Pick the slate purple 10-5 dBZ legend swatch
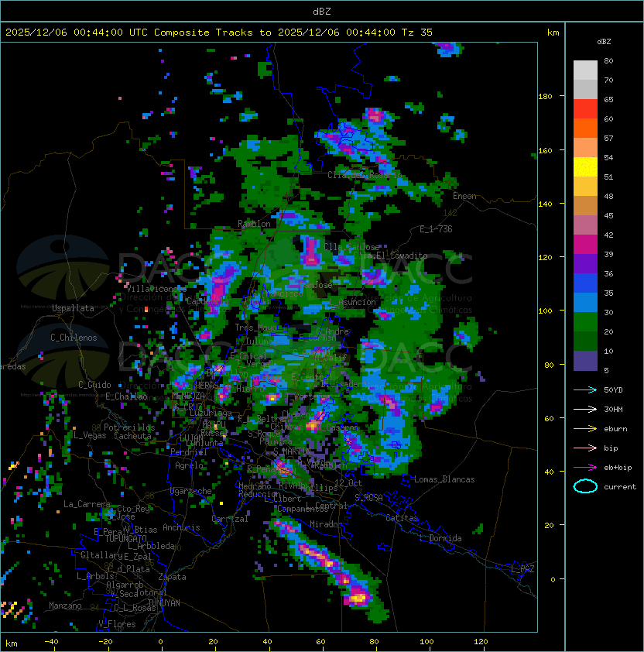The image size is (644, 652). tap(585, 361)
